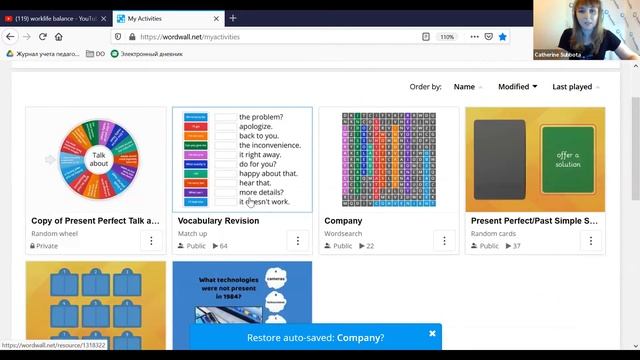Click the Catherine Subbota webcam video
Screen dimensions: 640x360
click(x=587, y=30)
